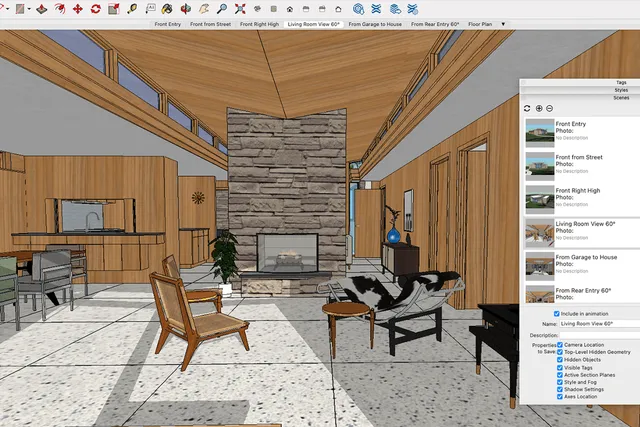The image size is (640, 427).
Task: Select the Scale tool
Action: 113,9
